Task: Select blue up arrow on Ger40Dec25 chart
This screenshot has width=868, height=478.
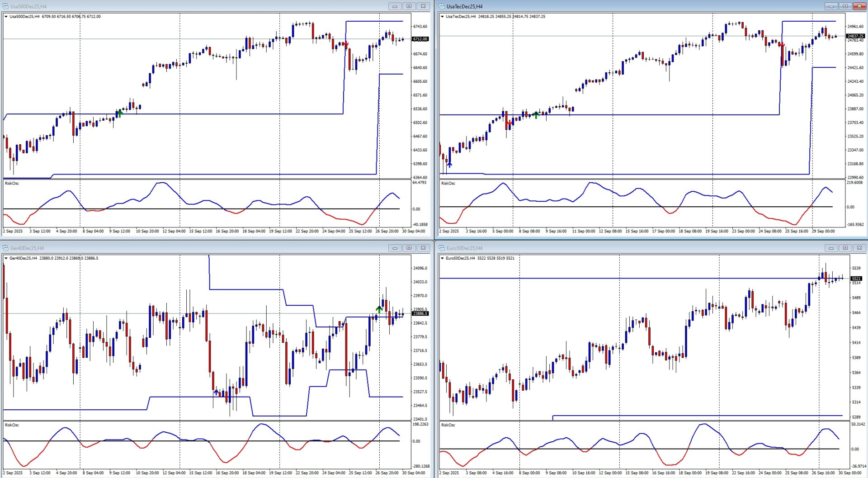Action: (x=216, y=392)
